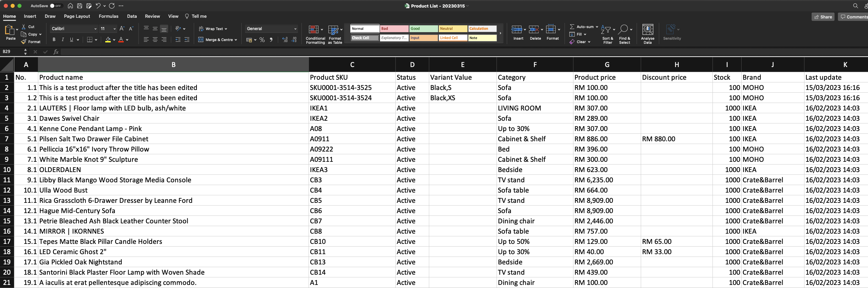Click the Paste clipboard icon
The height and width of the screenshot is (288, 868).
click(10, 31)
